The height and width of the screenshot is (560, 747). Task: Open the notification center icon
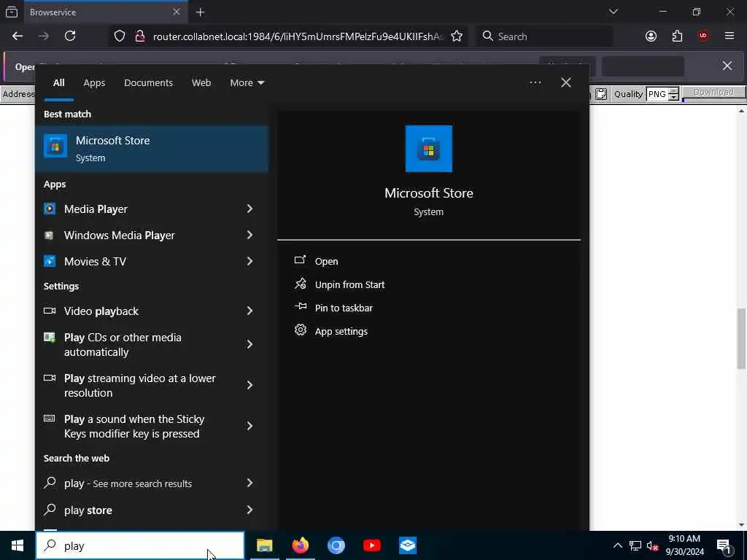724,546
